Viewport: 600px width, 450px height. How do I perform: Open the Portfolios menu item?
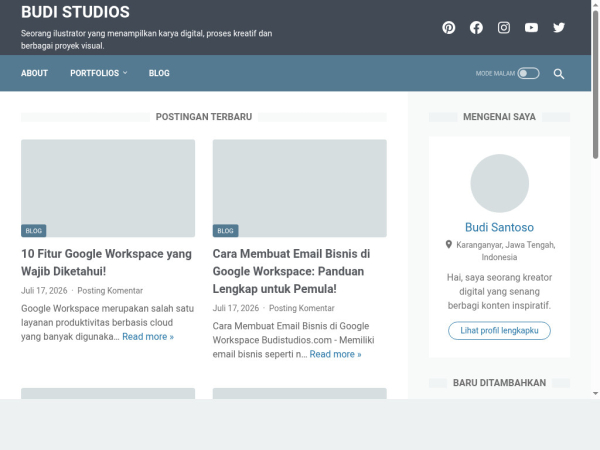(x=95, y=73)
